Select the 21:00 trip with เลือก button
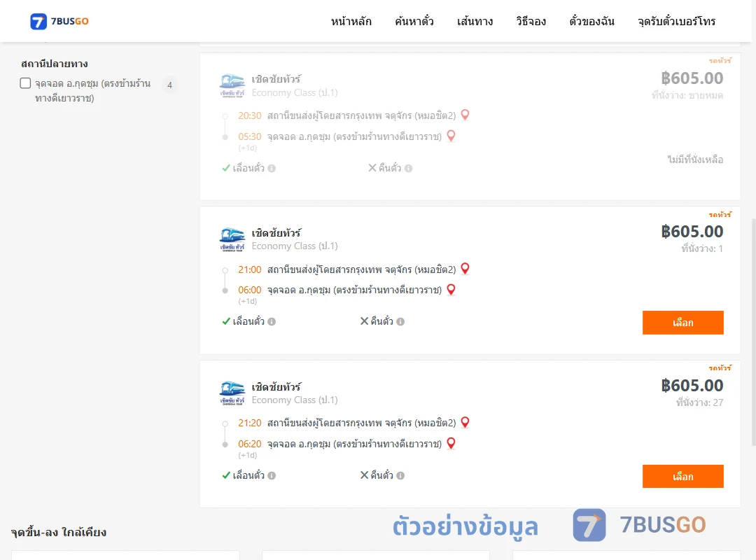This screenshot has width=756, height=560. [682, 323]
